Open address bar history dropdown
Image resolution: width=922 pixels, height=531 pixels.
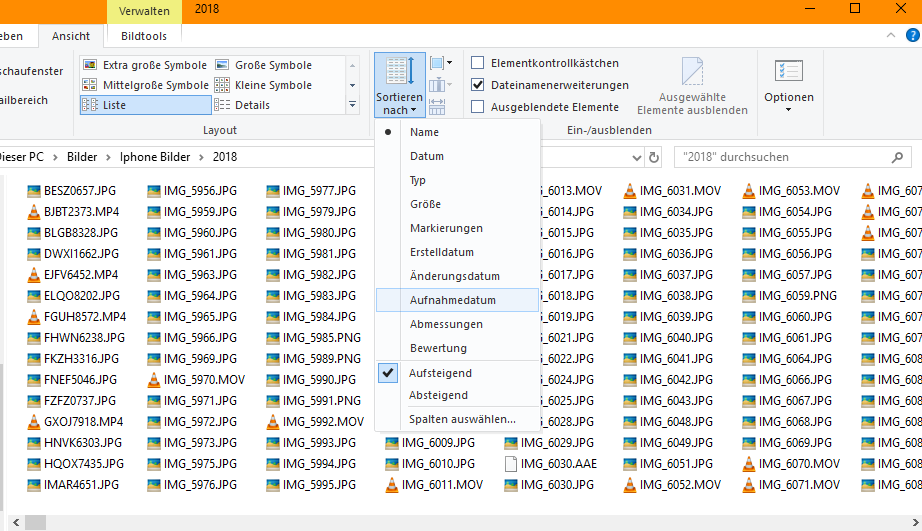coord(636,158)
